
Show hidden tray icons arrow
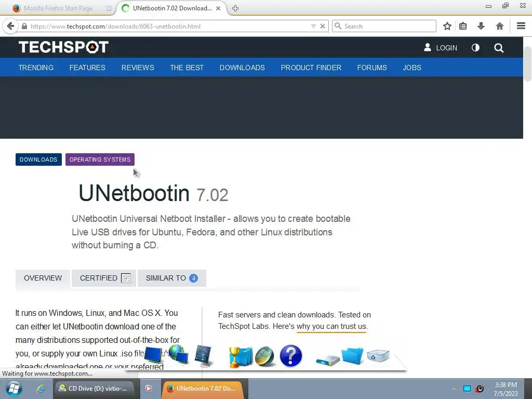[x=454, y=389]
